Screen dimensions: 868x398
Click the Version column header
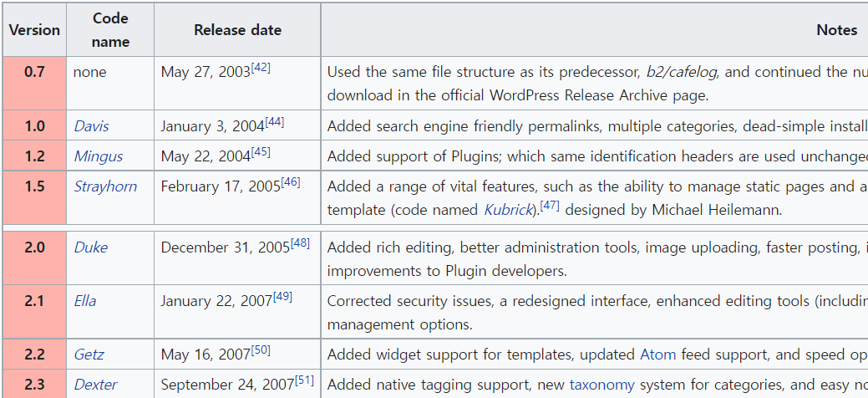coord(34,30)
